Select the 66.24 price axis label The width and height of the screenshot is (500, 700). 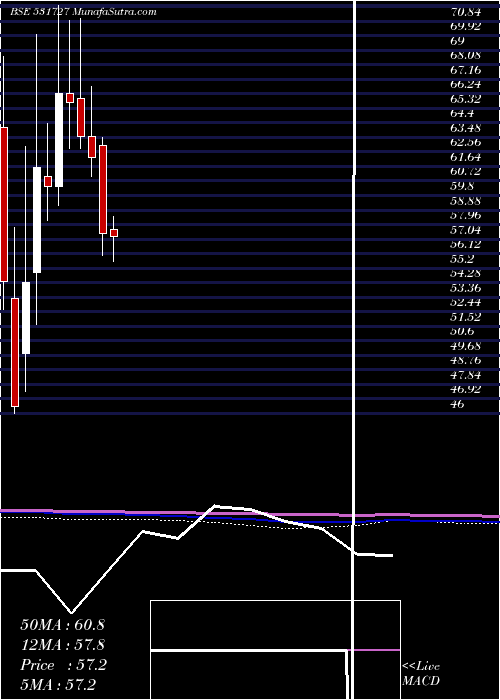click(x=466, y=84)
